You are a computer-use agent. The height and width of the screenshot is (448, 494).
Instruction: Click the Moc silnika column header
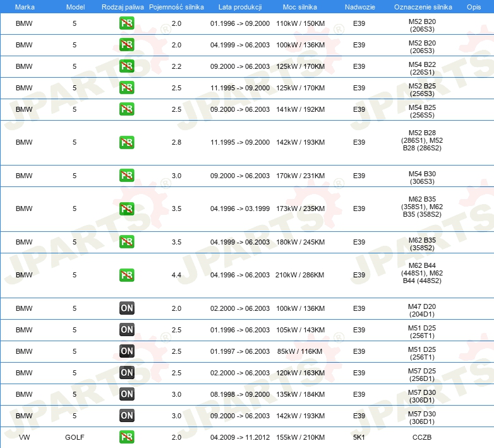299,6
